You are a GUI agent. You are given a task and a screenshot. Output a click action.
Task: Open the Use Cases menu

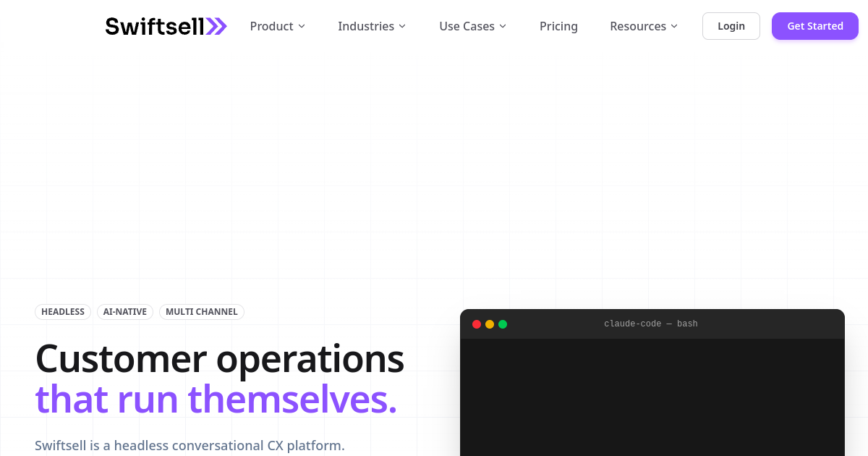click(473, 26)
